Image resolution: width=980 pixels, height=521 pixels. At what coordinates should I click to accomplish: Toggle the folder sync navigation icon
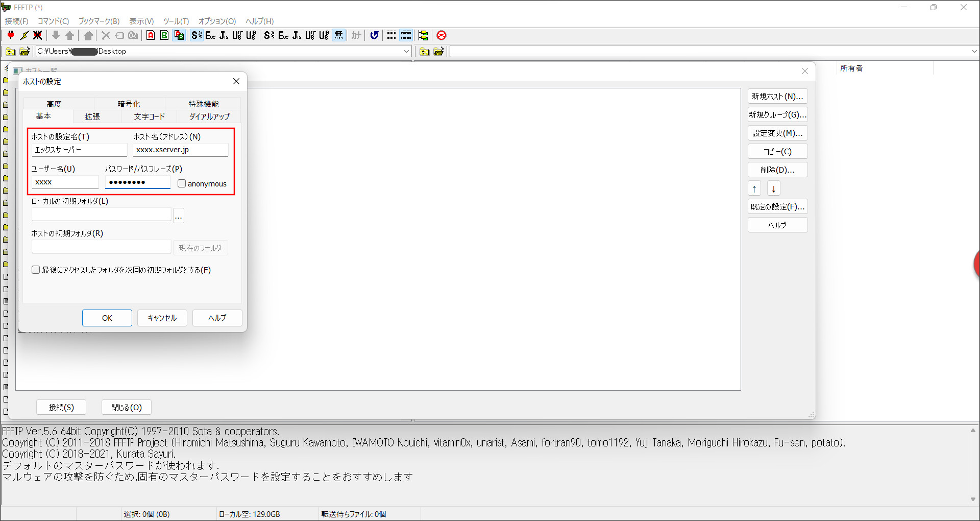click(x=423, y=35)
